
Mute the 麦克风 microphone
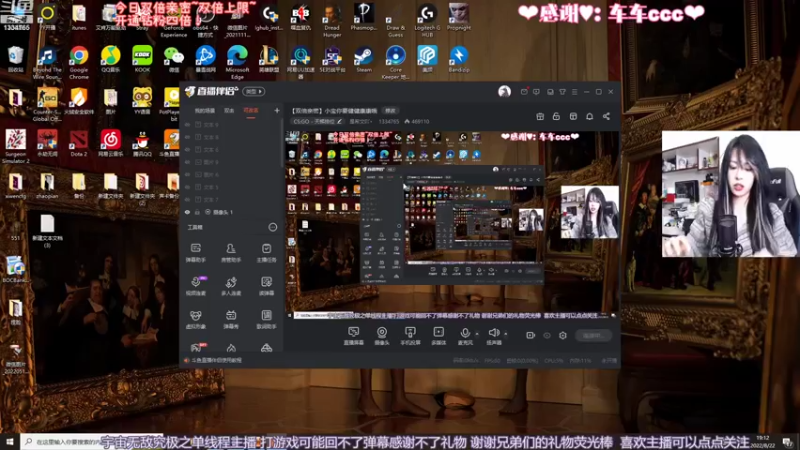coord(465,336)
